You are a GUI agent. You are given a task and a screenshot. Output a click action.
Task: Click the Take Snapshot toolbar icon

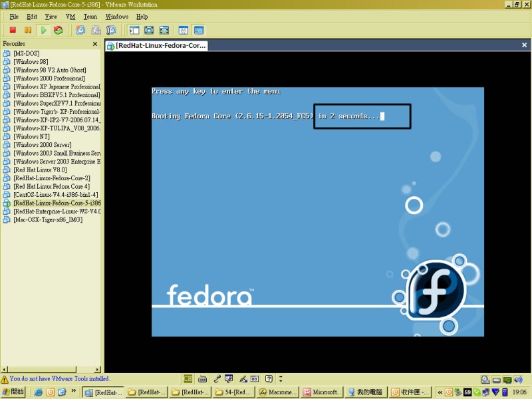[x=80, y=30]
